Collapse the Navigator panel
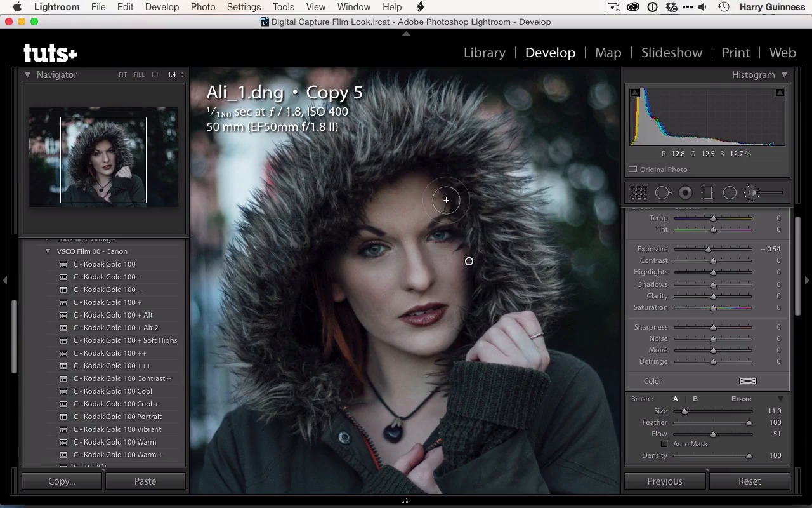The width and height of the screenshot is (812, 508). point(27,75)
